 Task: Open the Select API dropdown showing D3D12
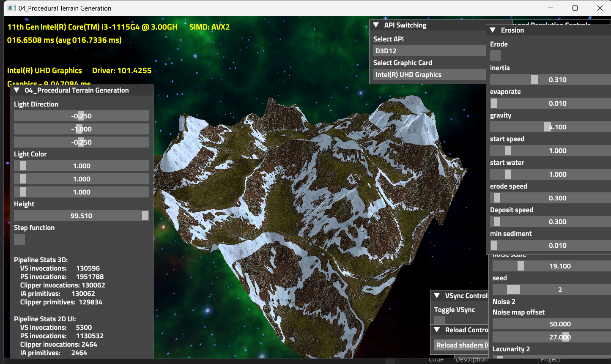point(429,51)
